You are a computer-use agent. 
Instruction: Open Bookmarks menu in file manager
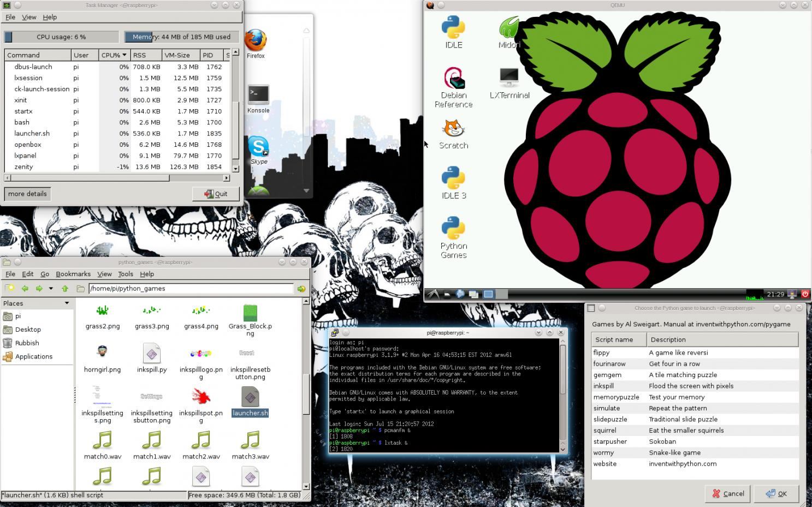(73, 274)
